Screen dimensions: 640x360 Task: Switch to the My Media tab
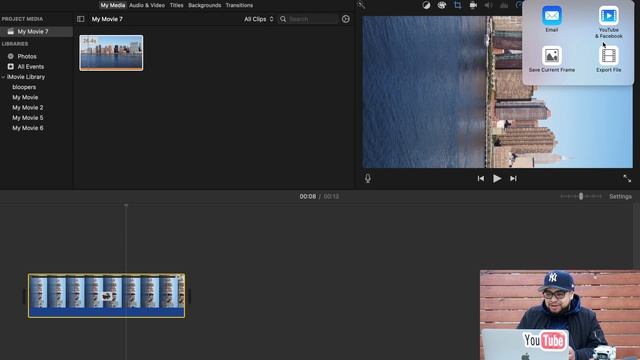click(x=113, y=5)
